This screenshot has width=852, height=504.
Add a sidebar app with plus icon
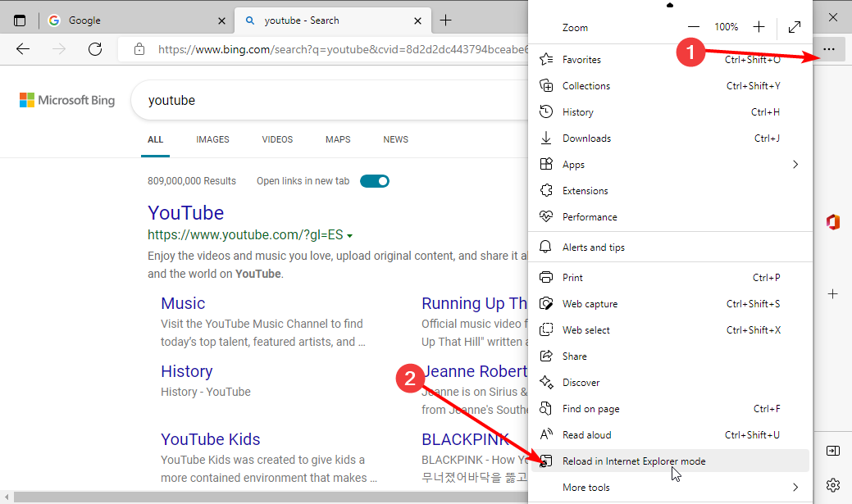click(x=833, y=294)
